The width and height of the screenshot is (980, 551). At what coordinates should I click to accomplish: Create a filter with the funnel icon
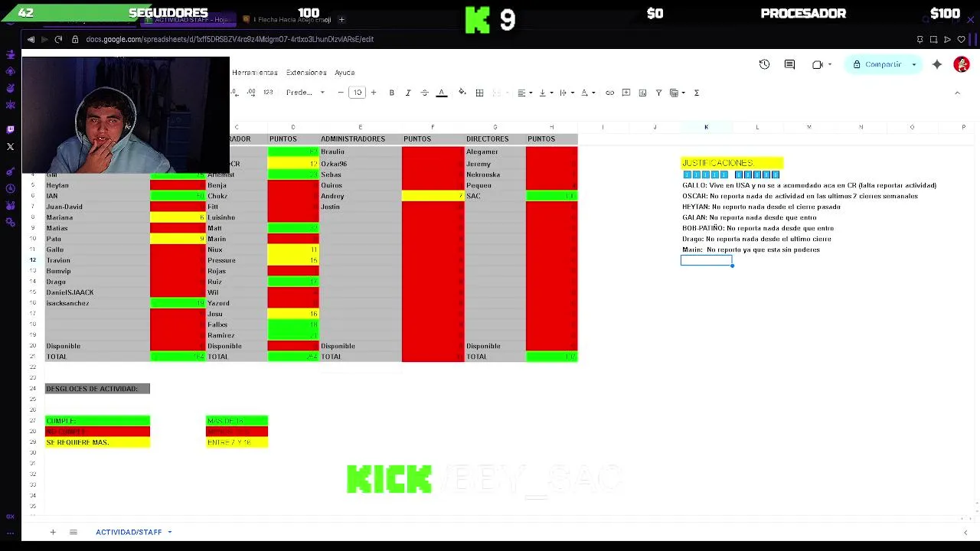point(658,93)
